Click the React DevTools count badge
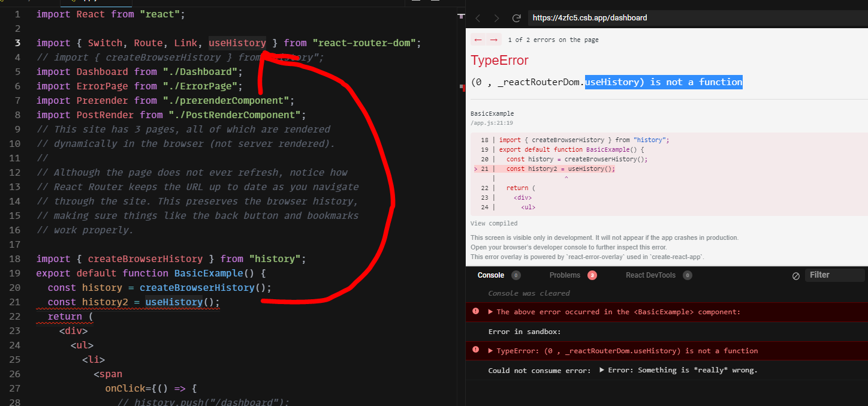 pos(688,275)
